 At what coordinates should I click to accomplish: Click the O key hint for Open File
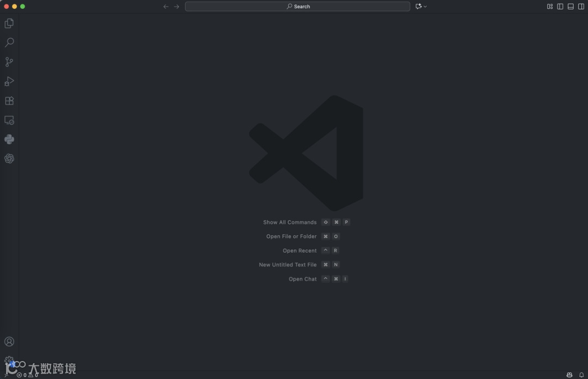(336, 236)
